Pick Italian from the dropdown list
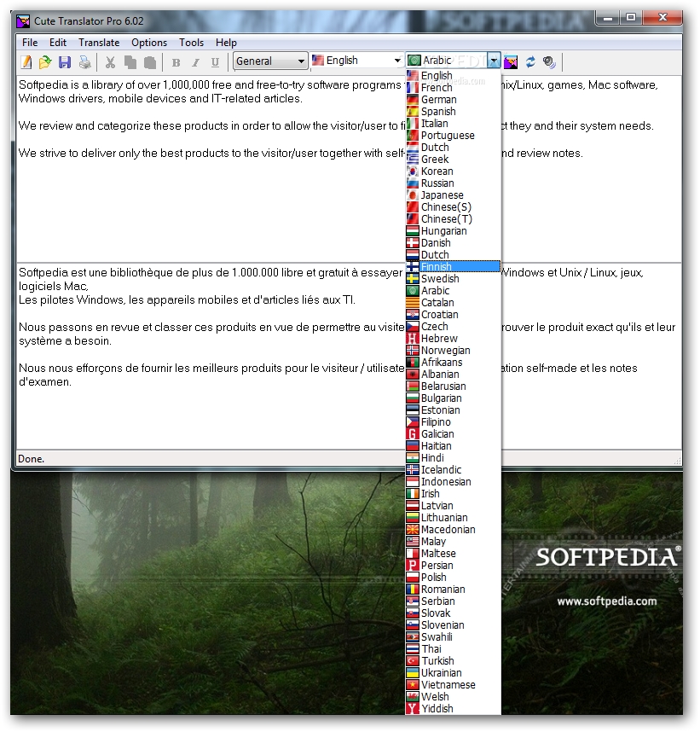The width and height of the screenshot is (700, 732). [453, 123]
